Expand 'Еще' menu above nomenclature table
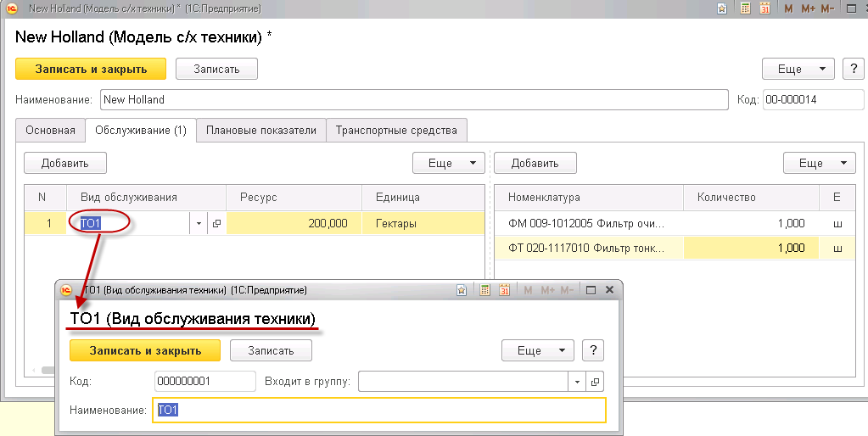Viewport: 868px width, 436px height. click(820, 163)
